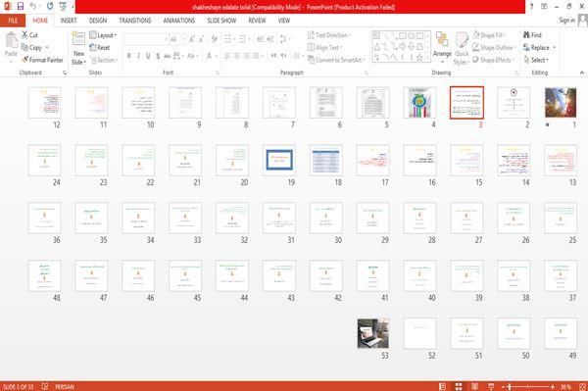Image resolution: width=588 pixels, height=391 pixels.
Task: Switch to the TRANSITIONS tab
Action: (134, 21)
